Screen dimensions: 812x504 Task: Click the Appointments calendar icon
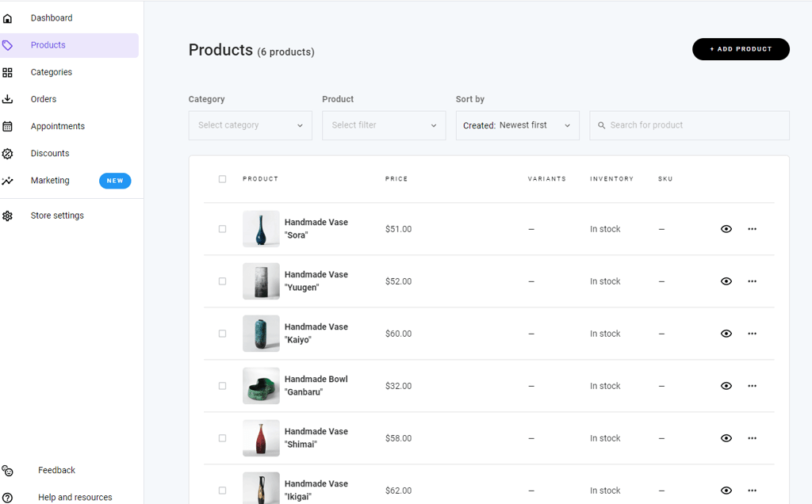pos(7,126)
